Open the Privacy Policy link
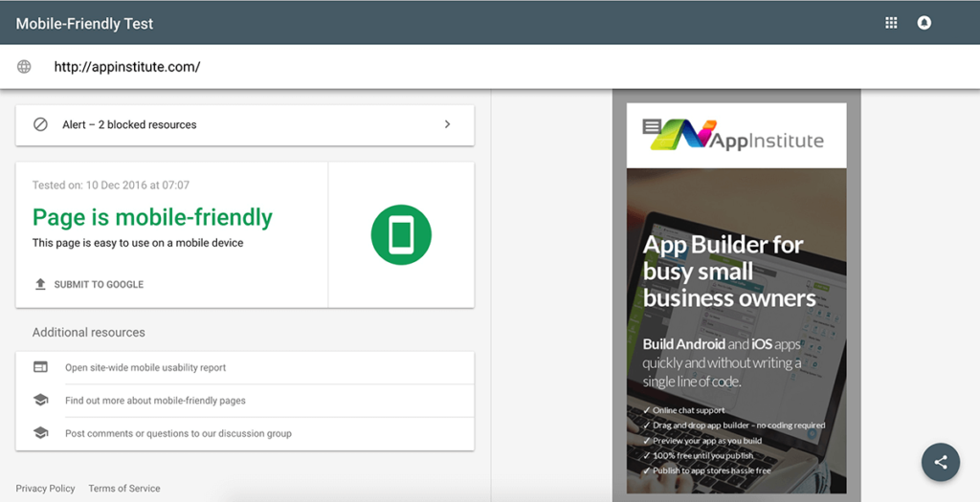Image resolution: width=980 pixels, height=502 pixels. [45, 489]
